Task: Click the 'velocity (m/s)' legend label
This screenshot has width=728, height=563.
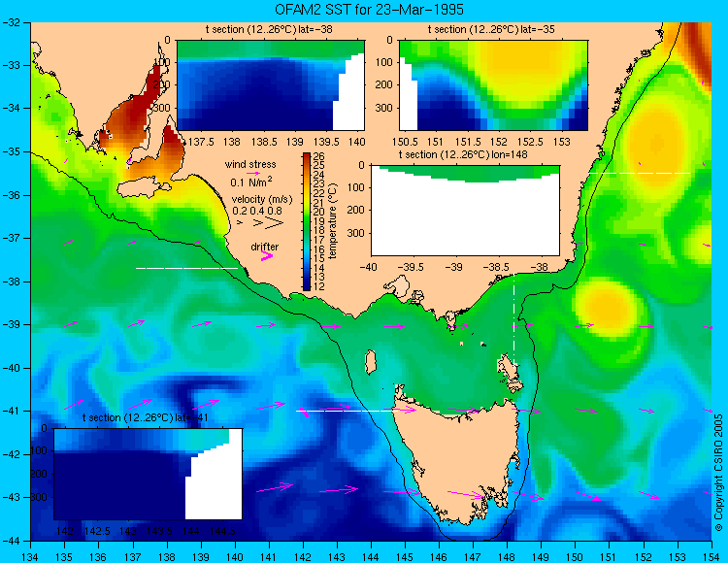Action: pos(262,200)
